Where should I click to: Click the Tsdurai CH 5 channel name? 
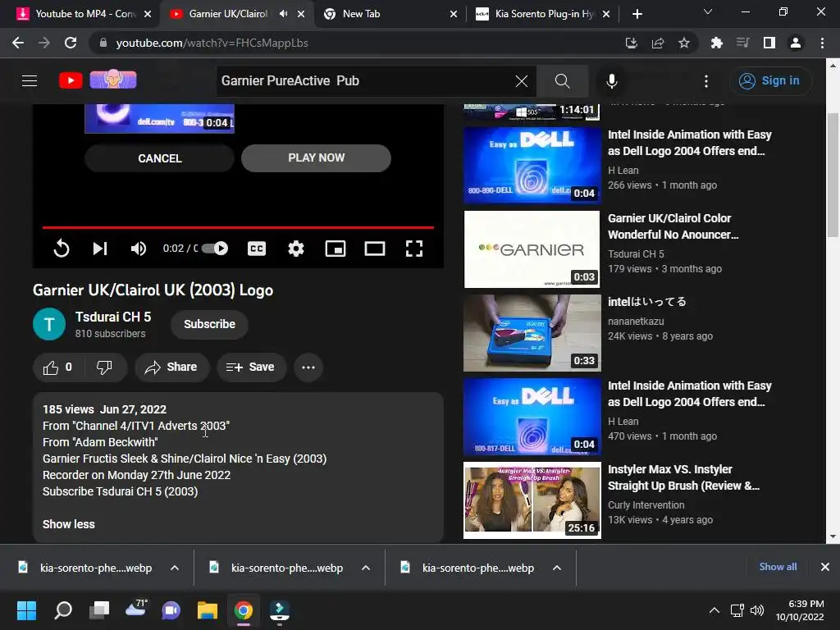tap(113, 317)
